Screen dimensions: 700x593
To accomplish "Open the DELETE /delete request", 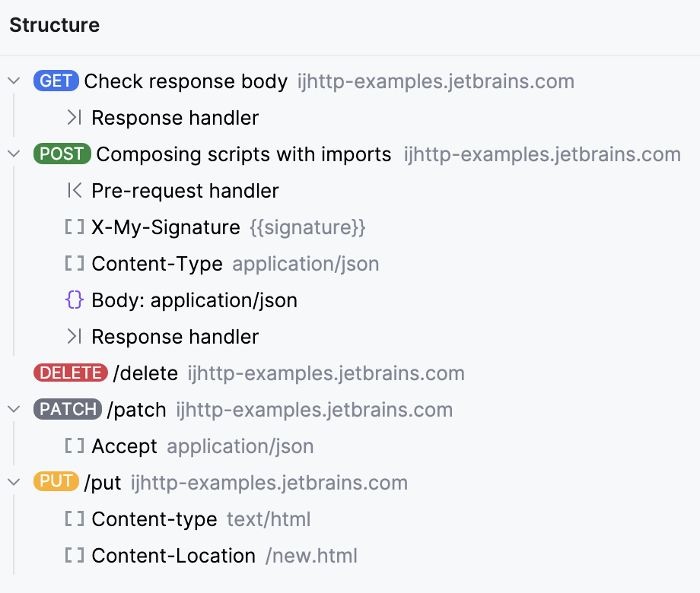I will pyautogui.click(x=146, y=373).
